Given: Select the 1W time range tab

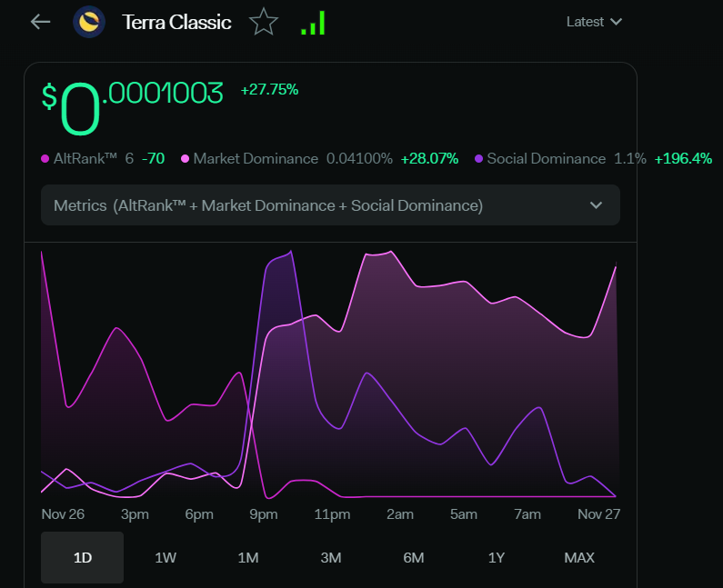Looking at the screenshot, I should coord(166,558).
